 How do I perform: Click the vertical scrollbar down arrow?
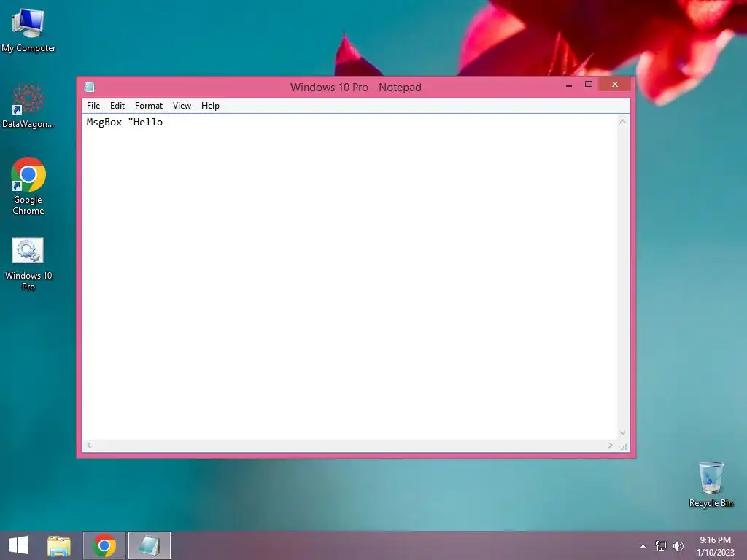coord(623,433)
